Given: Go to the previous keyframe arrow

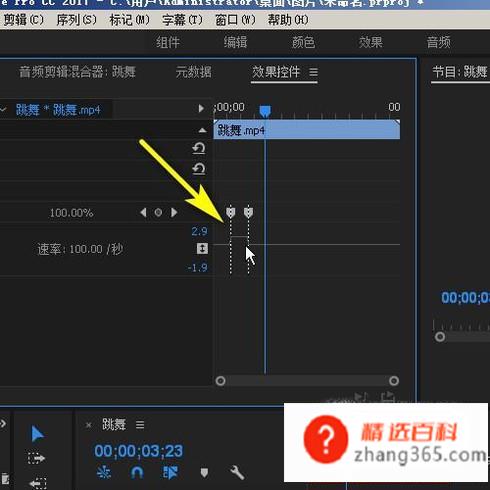Looking at the screenshot, I should coord(143,212).
